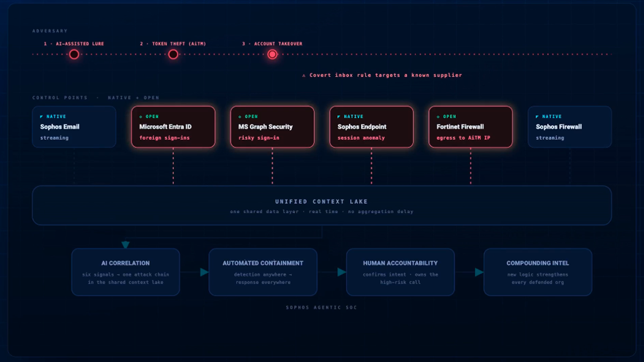Click the Open diamond icon on MS Graph Security
The image size is (644, 362).
[x=240, y=117]
